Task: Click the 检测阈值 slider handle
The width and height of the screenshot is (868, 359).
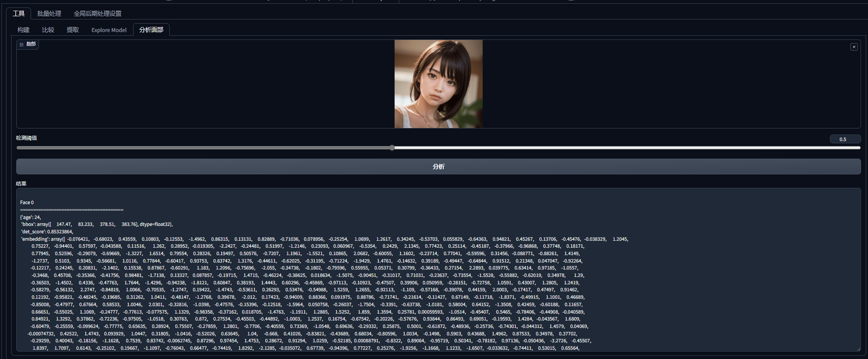Action: coord(392,148)
